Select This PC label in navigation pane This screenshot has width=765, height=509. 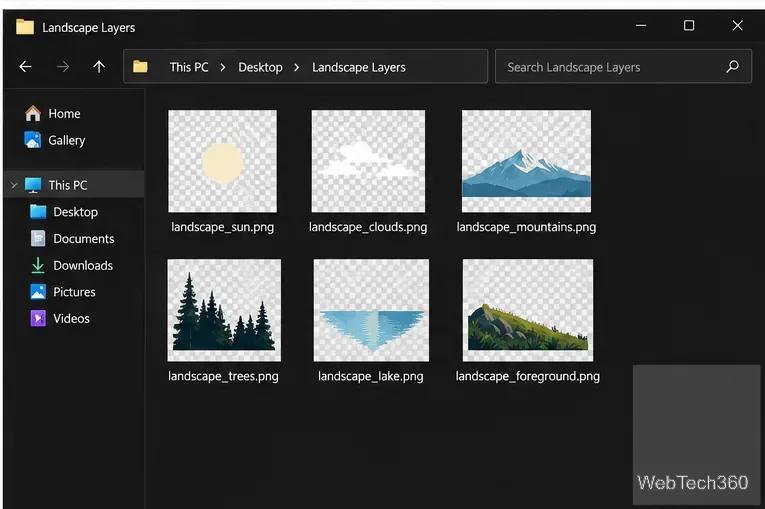(x=68, y=185)
